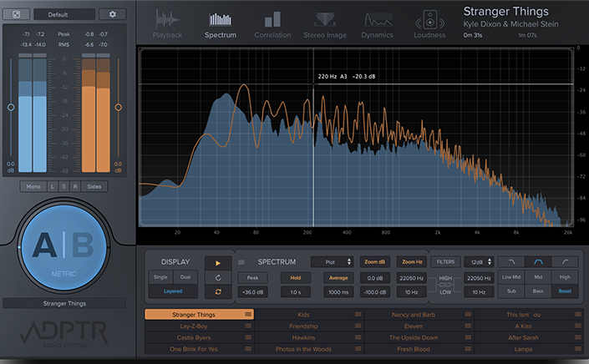Open the Playback waveform view
The height and width of the screenshot is (364, 589).
167,24
